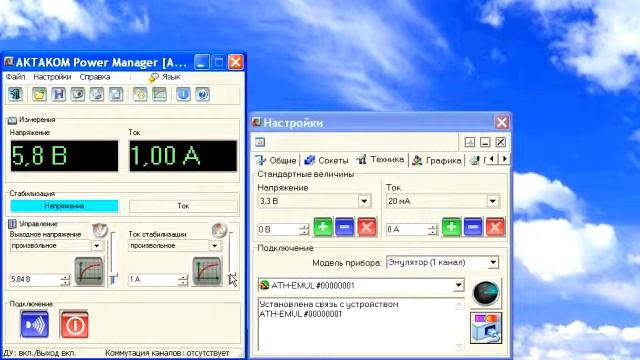640x360 pixels.
Task: Click the 0 В standard voltage input field
Action: [278, 230]
